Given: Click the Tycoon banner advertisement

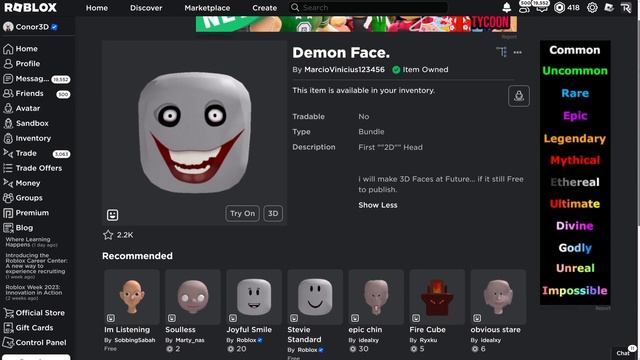Looking at the screenshot, I should (356, 24).
